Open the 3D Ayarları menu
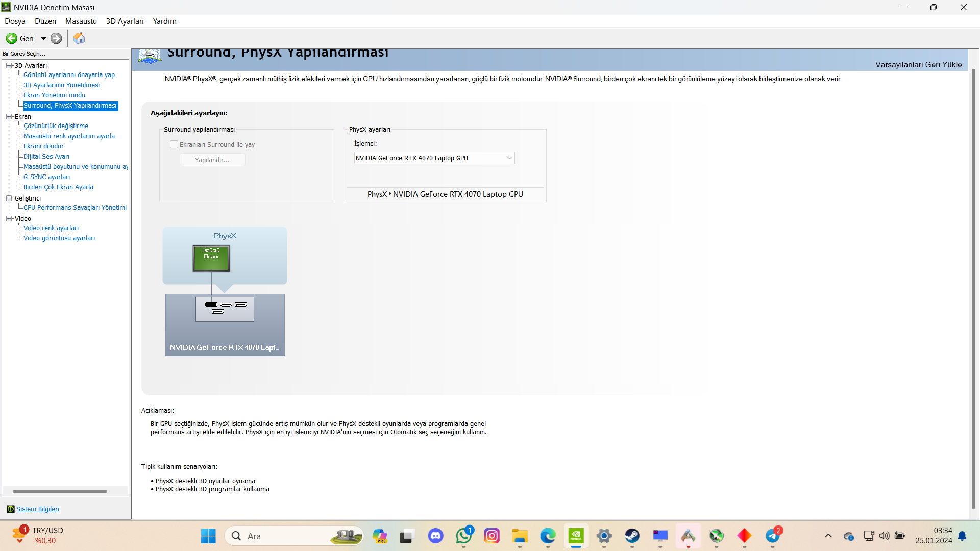Viewport: 980px width, 551px height. coord(125,21)
